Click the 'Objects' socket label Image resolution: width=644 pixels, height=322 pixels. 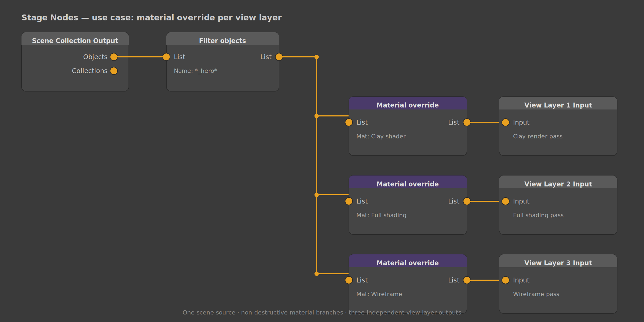pyautogui.click(x=95, y=57)
